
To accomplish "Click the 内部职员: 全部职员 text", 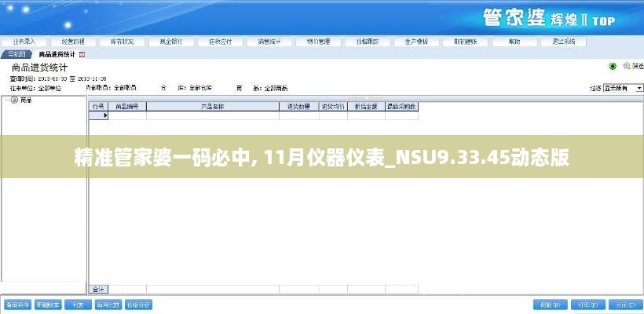I will (111, 88).
